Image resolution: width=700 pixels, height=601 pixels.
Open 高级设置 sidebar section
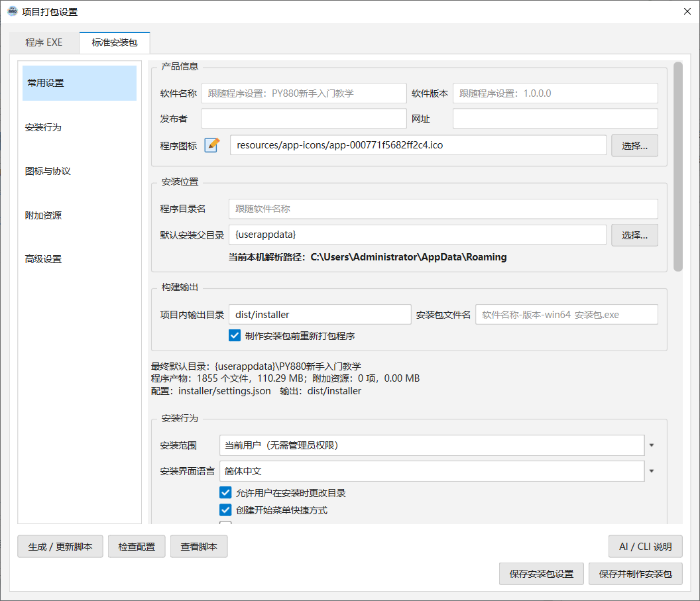point(80,259)
